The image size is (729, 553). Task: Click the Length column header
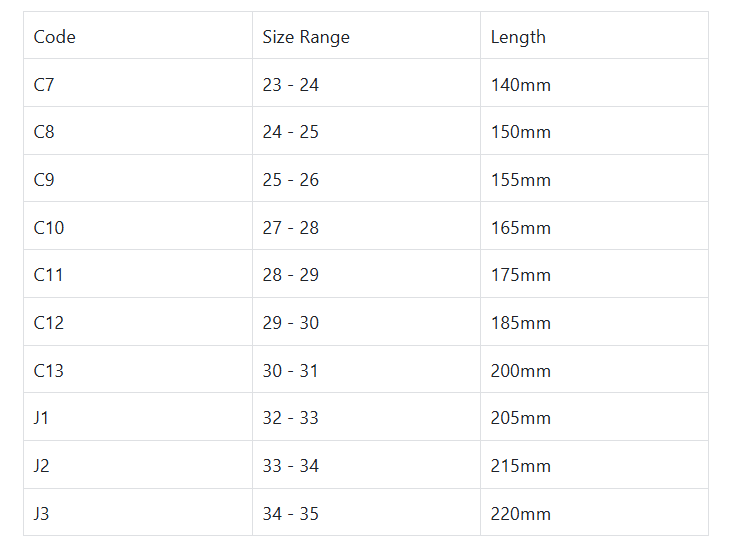tap(518, 37)
